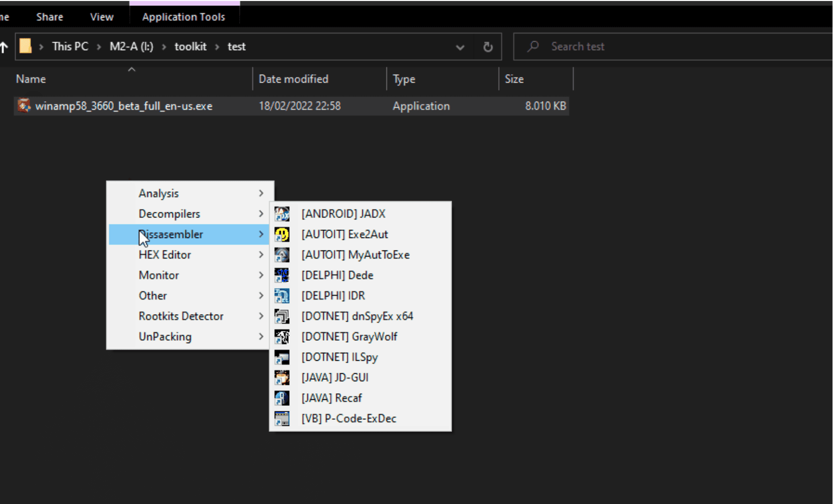Refresh the test folder view
833x504 pixels.
(x=488, y=47)
